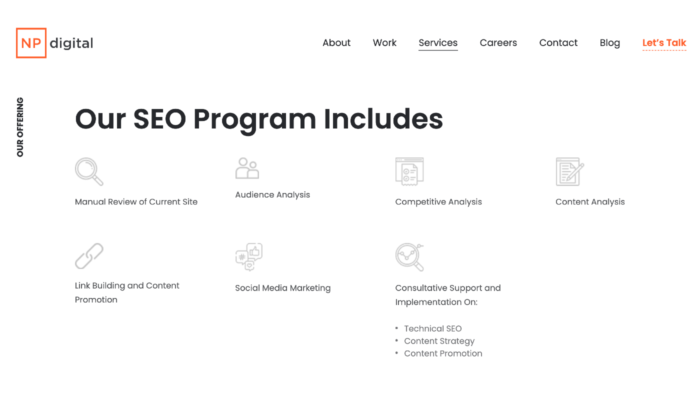Go to the Work page
Image resolution: width=700 pixels, height=420 pixels.
click(x=384, y=43)
